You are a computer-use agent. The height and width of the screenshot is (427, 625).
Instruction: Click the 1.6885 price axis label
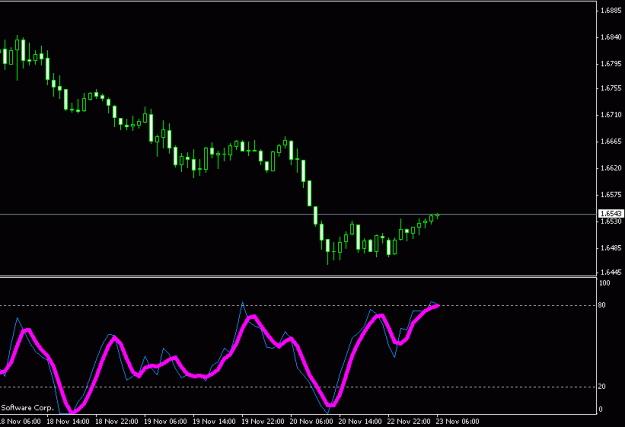pos(611,11)
